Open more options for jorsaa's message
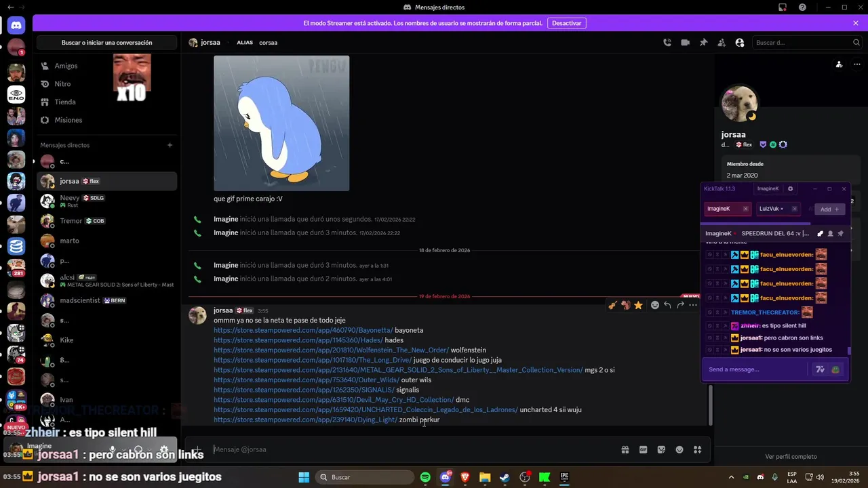 tap(693, 305)
